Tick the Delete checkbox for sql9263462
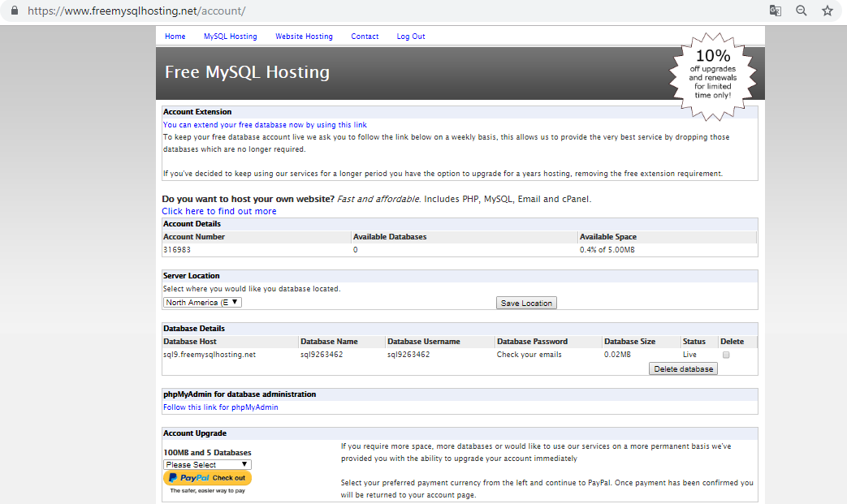The width and height of the screenshot is (847, 504). 726,355
